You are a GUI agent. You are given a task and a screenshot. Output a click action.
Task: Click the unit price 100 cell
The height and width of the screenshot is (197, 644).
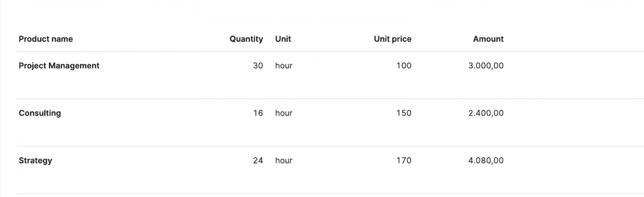tap(404, 66)
